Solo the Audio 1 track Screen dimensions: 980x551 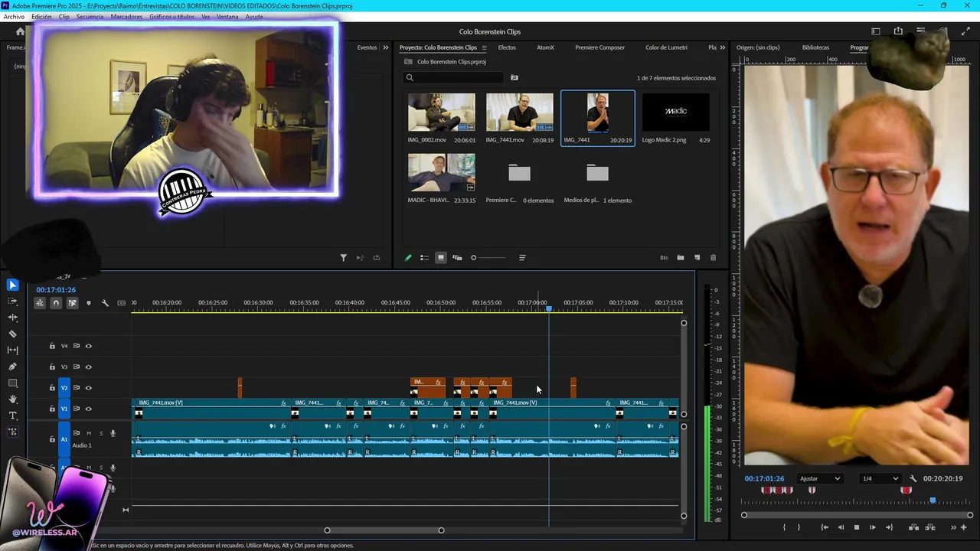[x=100, y=433]
